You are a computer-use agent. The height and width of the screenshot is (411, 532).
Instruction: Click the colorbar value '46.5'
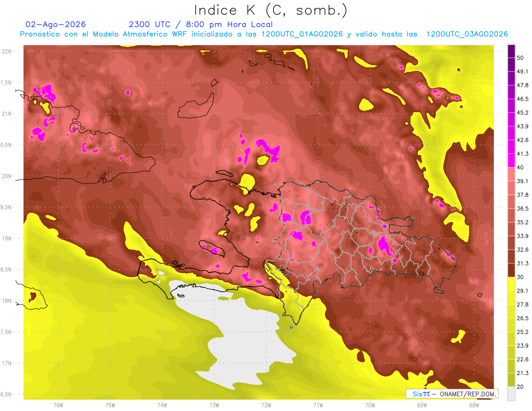522,99
